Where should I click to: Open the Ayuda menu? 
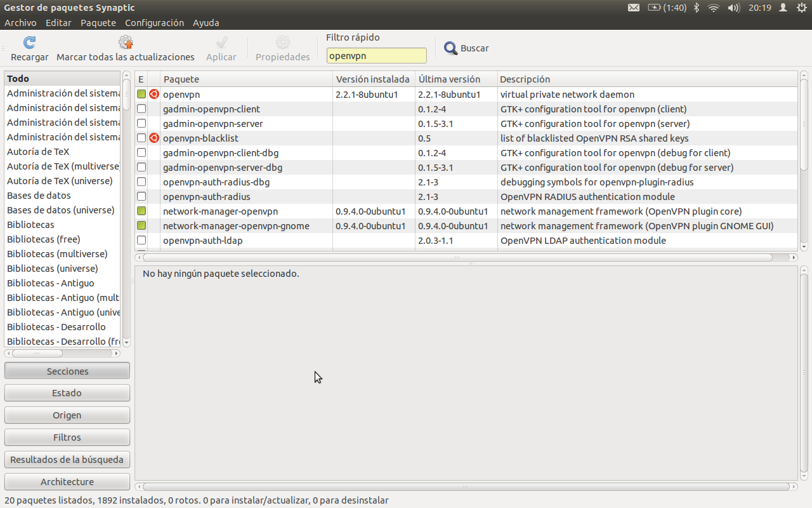pos(206,22)
